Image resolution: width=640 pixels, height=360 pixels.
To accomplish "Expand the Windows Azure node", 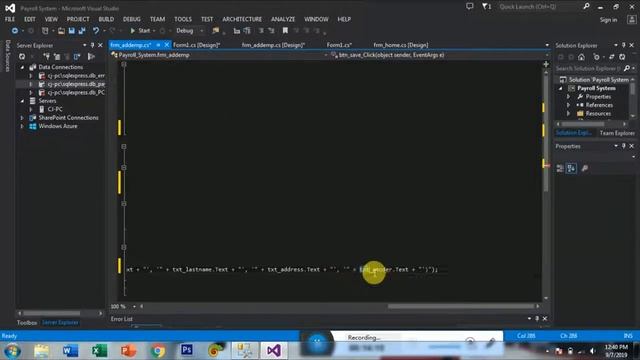I will pyautogui.click(x=22, y=126).
